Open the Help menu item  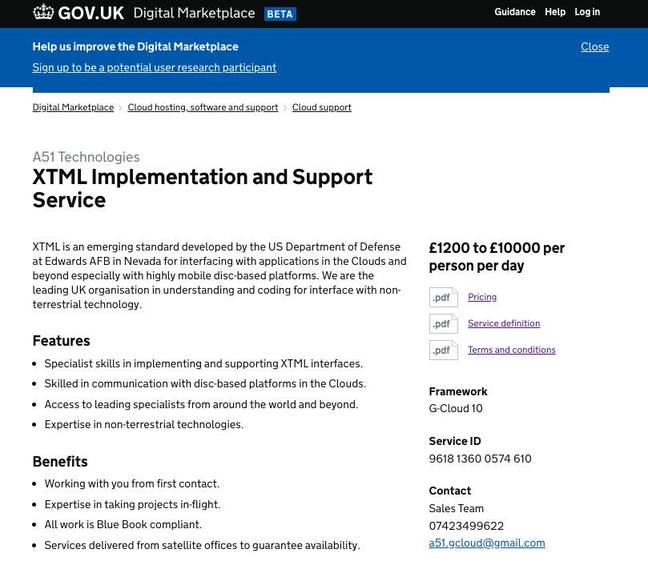coord(555,12)
